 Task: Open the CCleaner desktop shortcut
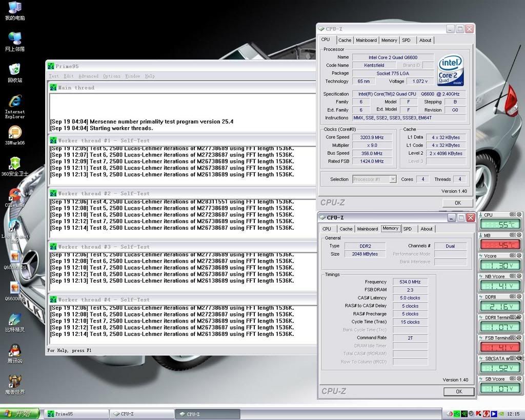(x=15, y=195)
